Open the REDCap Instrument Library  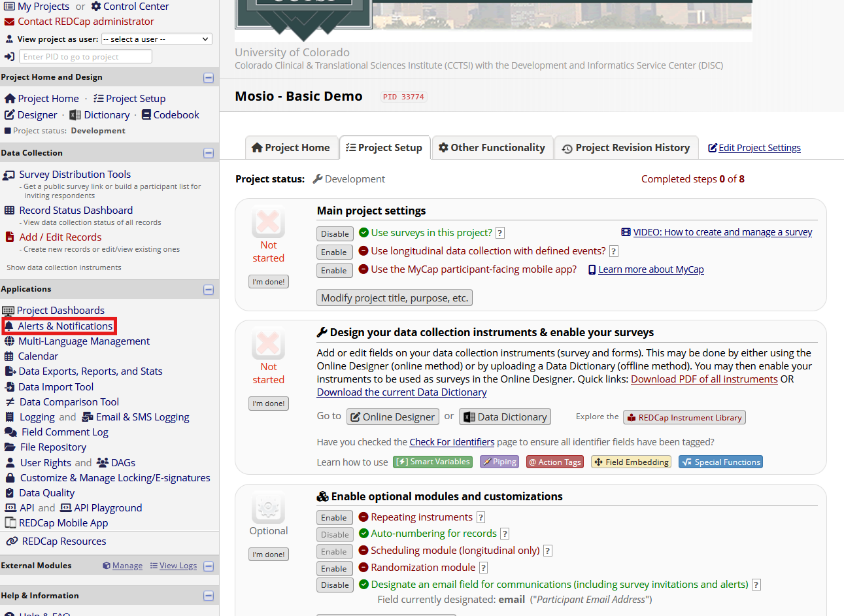684,417
